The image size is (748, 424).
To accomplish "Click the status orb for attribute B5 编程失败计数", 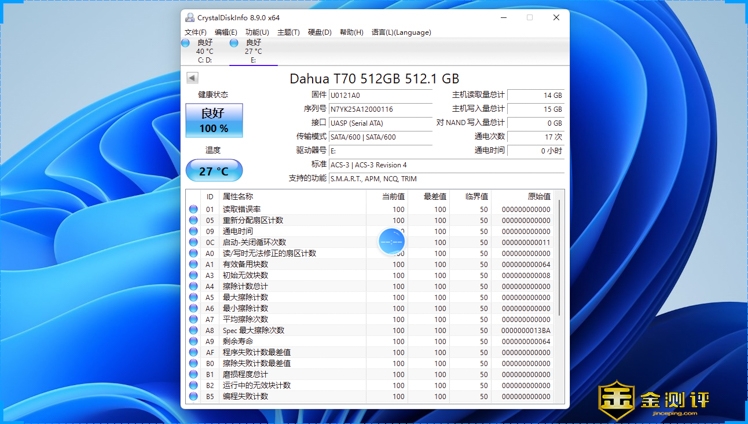I will coord(193,396).
